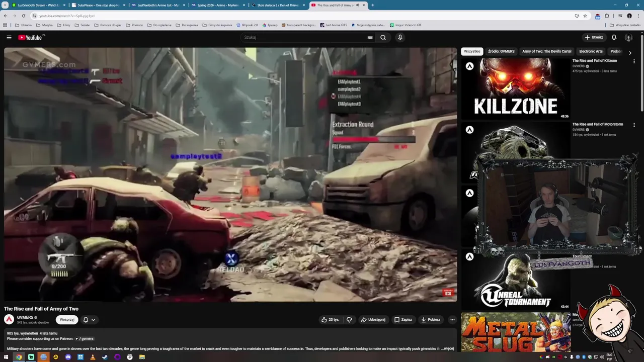
Task: Close the active Army of Two tab
Action: 364,5
